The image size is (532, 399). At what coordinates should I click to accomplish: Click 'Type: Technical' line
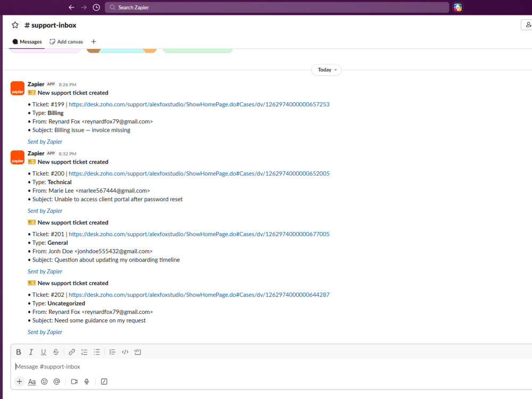click(52, 182)
